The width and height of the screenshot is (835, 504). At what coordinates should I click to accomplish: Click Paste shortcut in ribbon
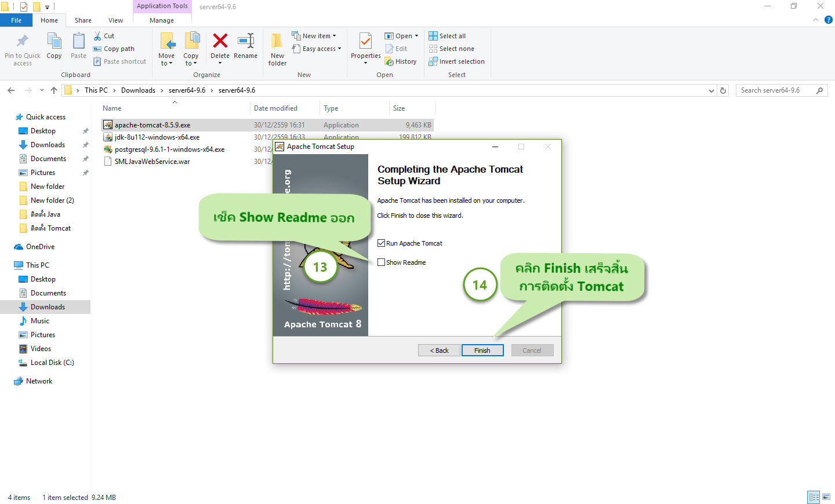click(120, 61)
